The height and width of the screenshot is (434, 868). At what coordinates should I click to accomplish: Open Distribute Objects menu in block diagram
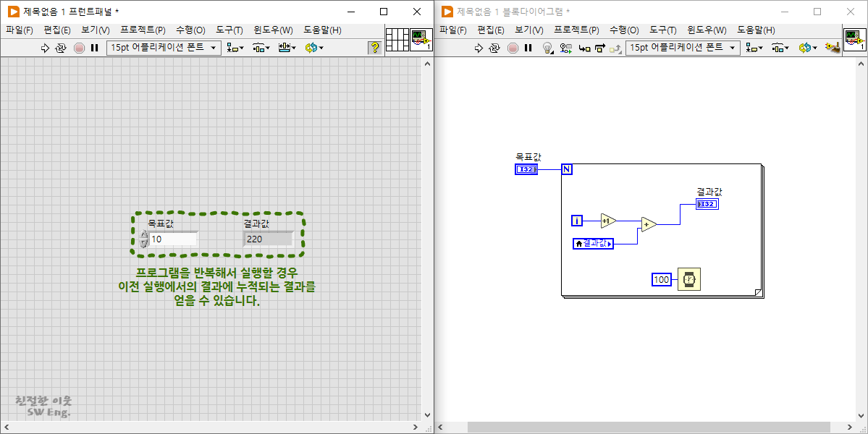click(780, 48)
